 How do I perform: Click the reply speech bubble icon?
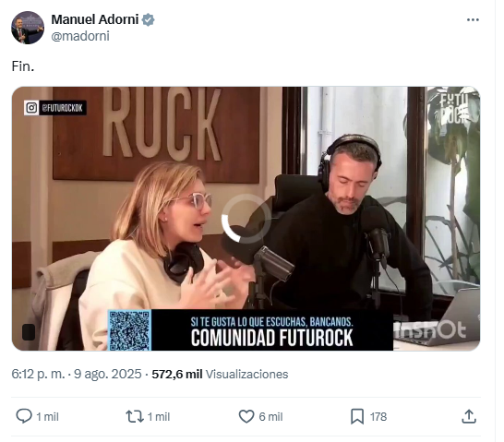tap(24, 416)
